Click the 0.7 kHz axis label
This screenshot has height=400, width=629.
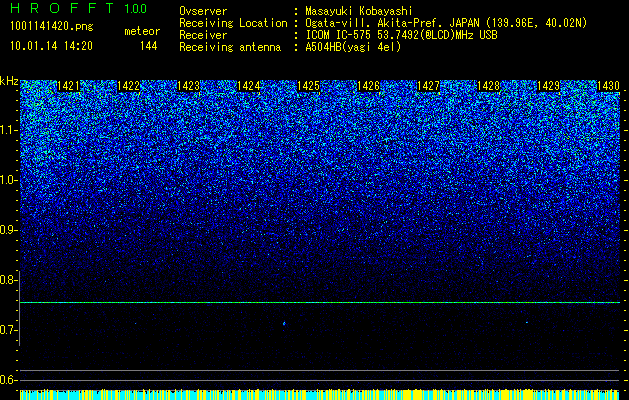[9, 330]
